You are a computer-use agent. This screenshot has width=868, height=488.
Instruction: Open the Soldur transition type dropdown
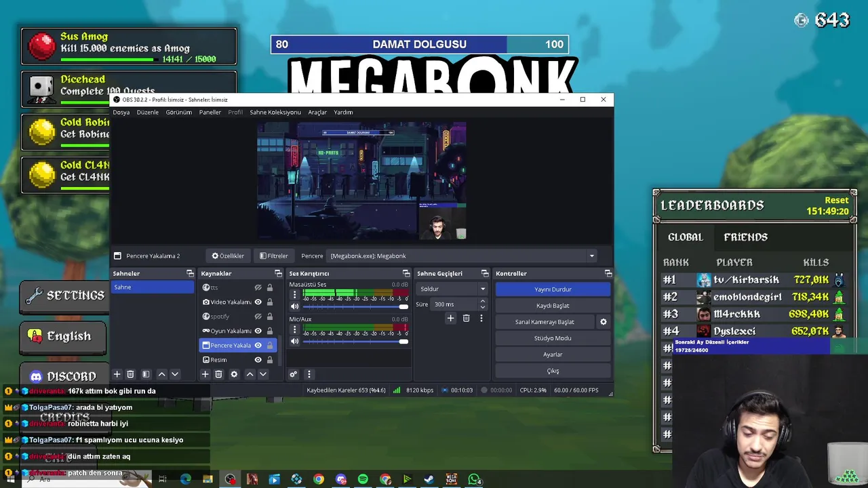452,289
